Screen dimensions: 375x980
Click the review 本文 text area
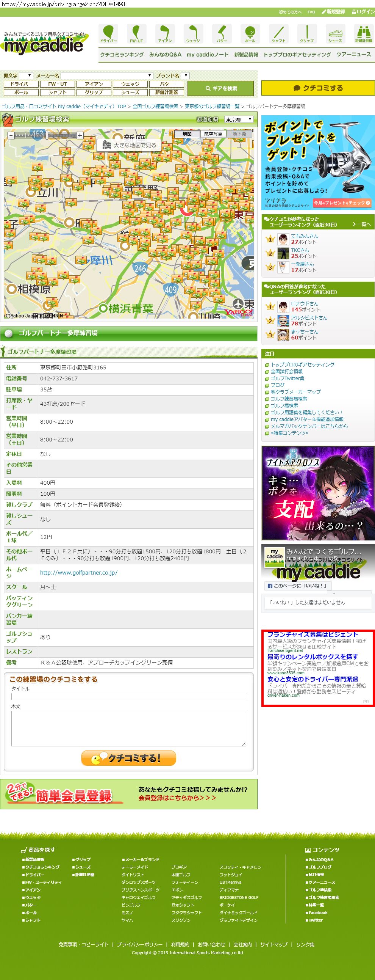pyautogui.click(x=129, y=728)
